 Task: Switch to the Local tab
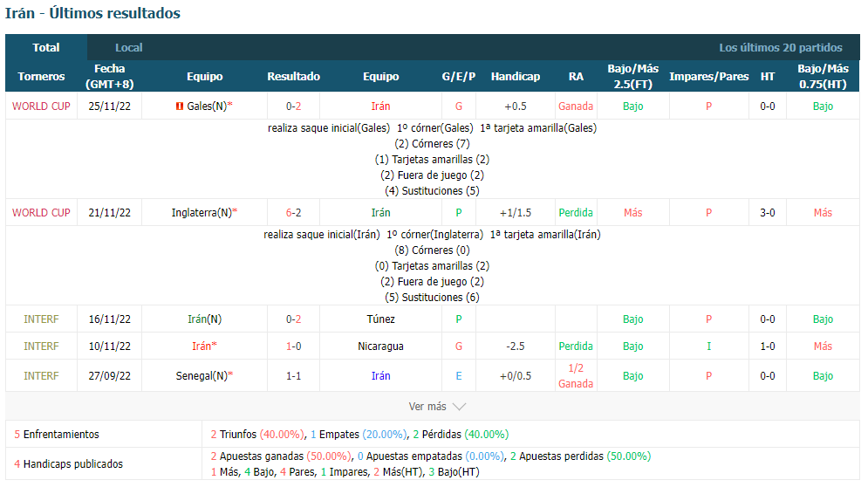[128, 48]
